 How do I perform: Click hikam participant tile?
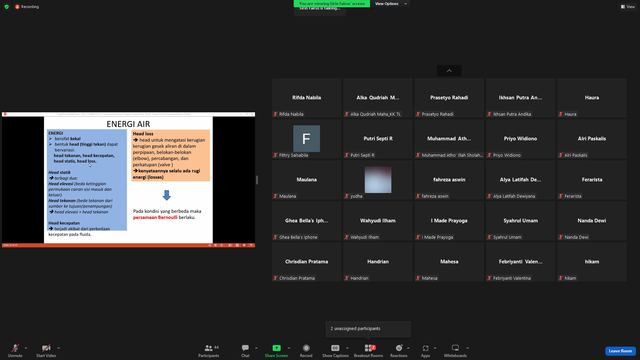click(592, 262)
